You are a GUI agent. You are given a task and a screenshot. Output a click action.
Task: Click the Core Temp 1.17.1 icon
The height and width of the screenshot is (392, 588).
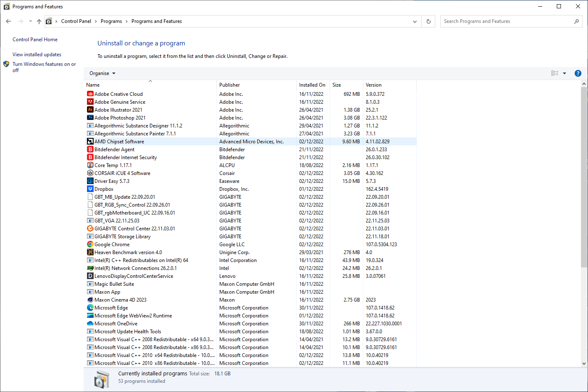tap(90, 165)
